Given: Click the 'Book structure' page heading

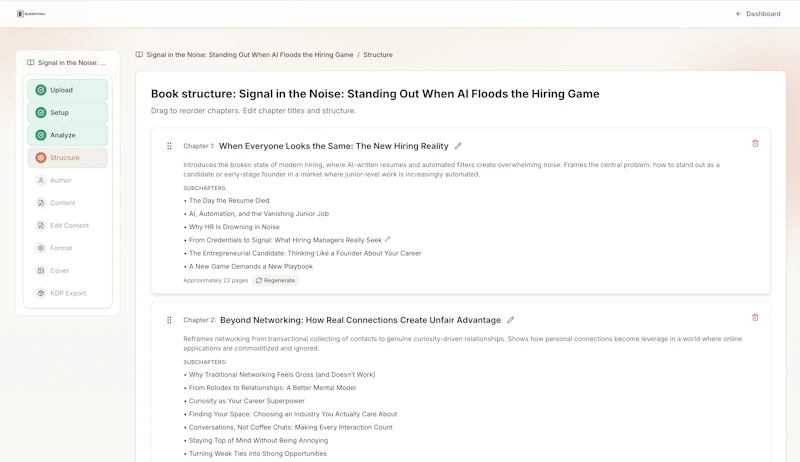Looking at the screenshot, I should [x=375, y=94].
